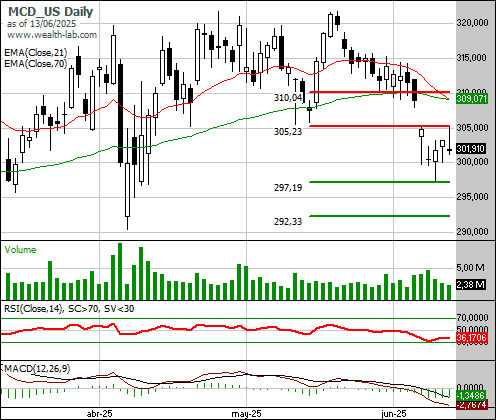Click the jun-25 date axis label
This screenshot has width=496, height=420.
(x=394, y=414)
